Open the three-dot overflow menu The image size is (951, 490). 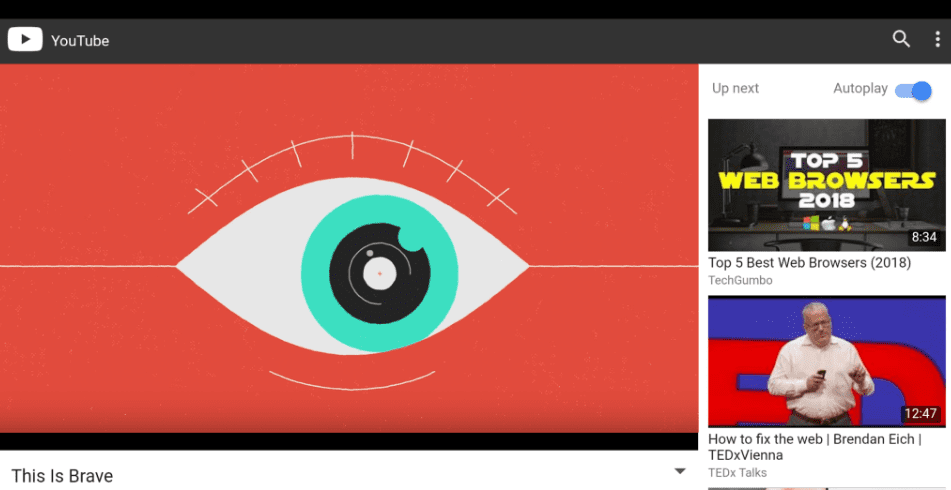[936, 39]
